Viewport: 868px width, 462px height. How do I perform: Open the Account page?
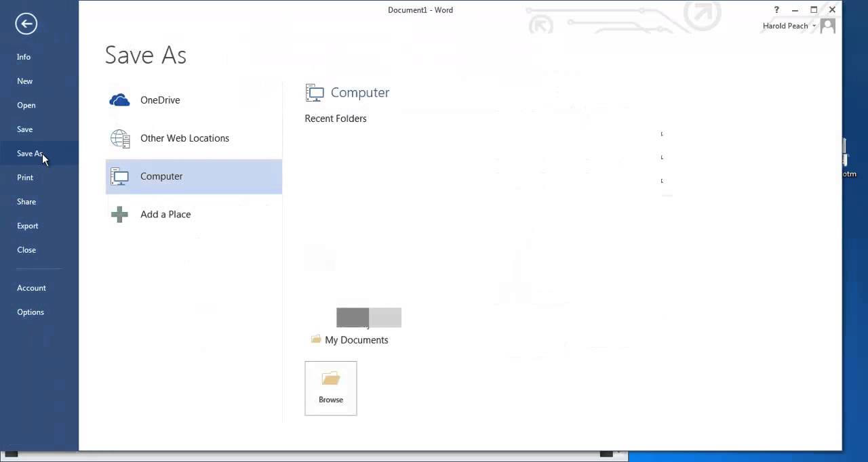[x=31, y=288]
